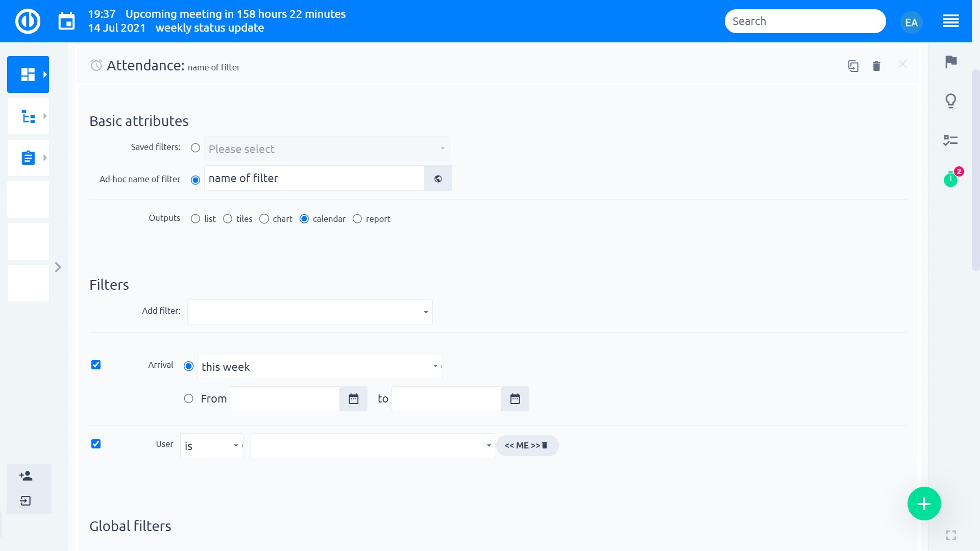Image resolution: width=980 pixels, height=551 pixels.
Task: Choose report output radio button
Action: point(357,219)
